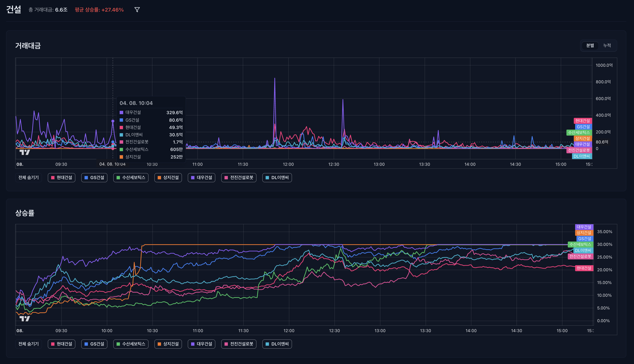The image size is (634, 364).
Task: Click the 04. 08. 10:04 tooltip header
Action: pyautogui.click(x=136, y=103)
